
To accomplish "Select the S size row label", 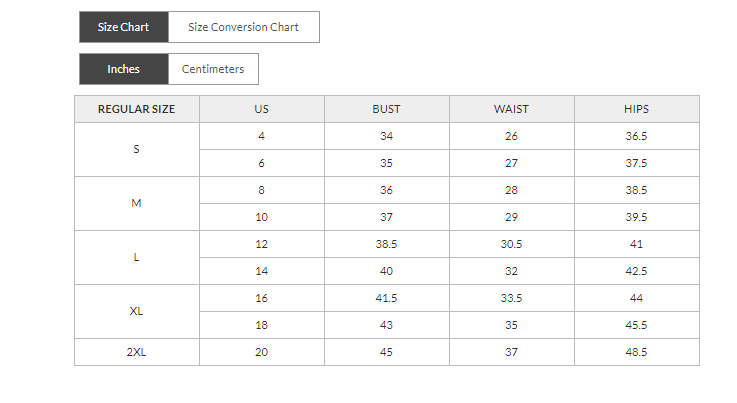I will [137, 149].
